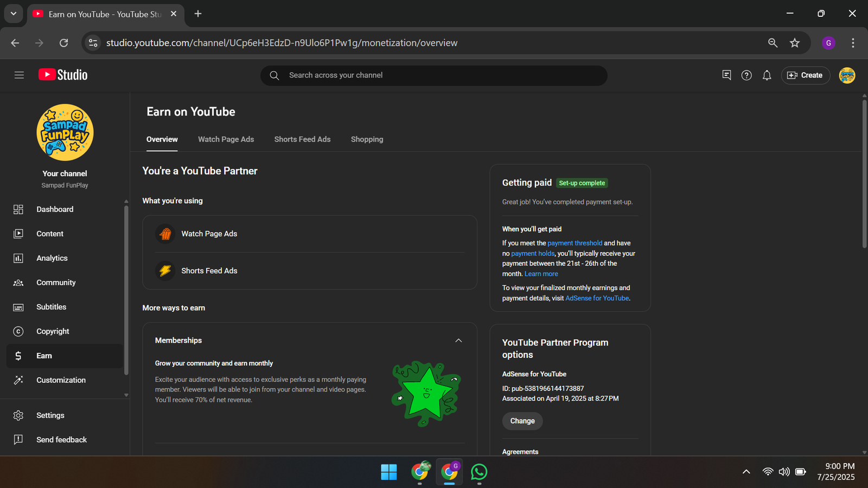This screenshot has height=488, width=868.
Task: Click Send feedback in the sidebar
Action: 65,440
